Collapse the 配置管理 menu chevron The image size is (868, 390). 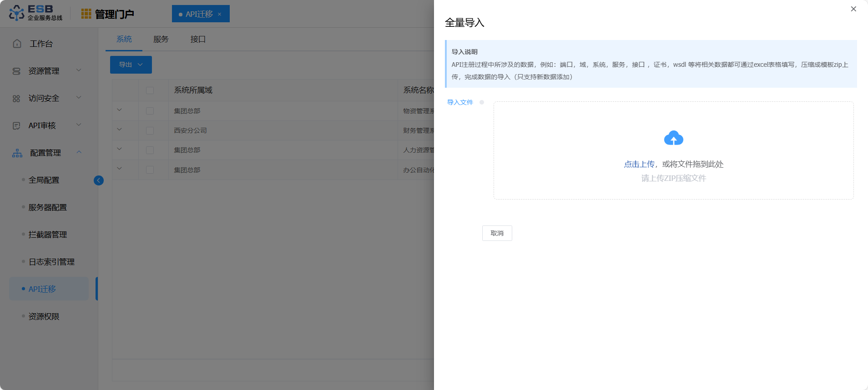click(79, 152)
